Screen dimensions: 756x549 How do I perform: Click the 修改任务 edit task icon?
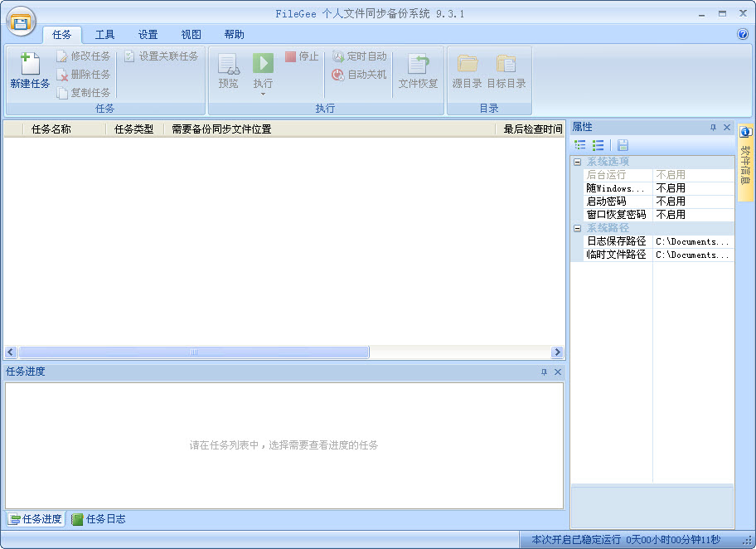pyautogui.click(x=61, y=56)
